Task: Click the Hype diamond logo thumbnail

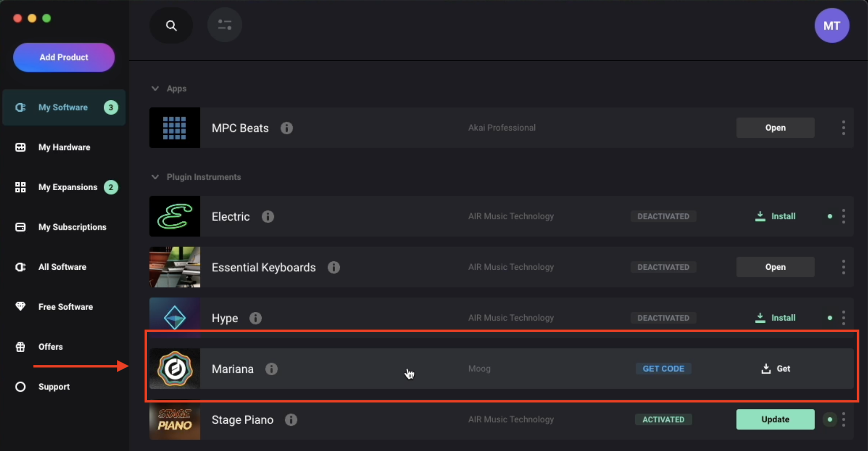Action: click(175, 318)
